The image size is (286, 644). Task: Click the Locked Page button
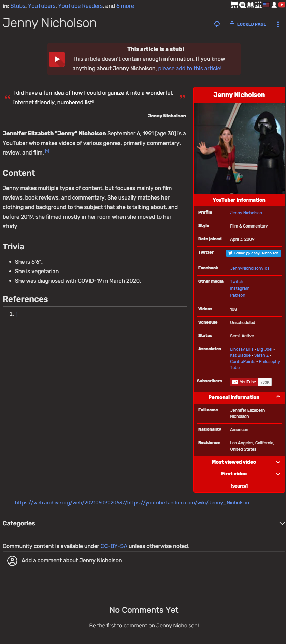248,24
